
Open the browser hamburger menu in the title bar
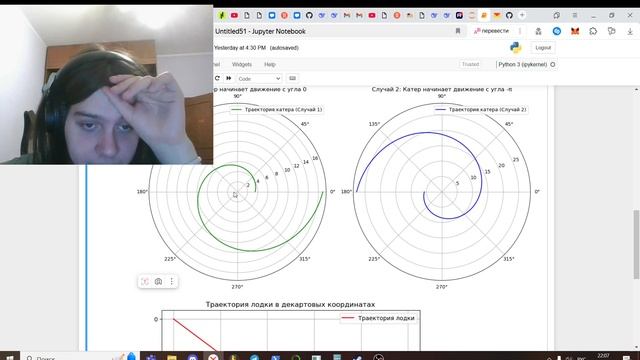pyautogui.click(x=575, y=15)
